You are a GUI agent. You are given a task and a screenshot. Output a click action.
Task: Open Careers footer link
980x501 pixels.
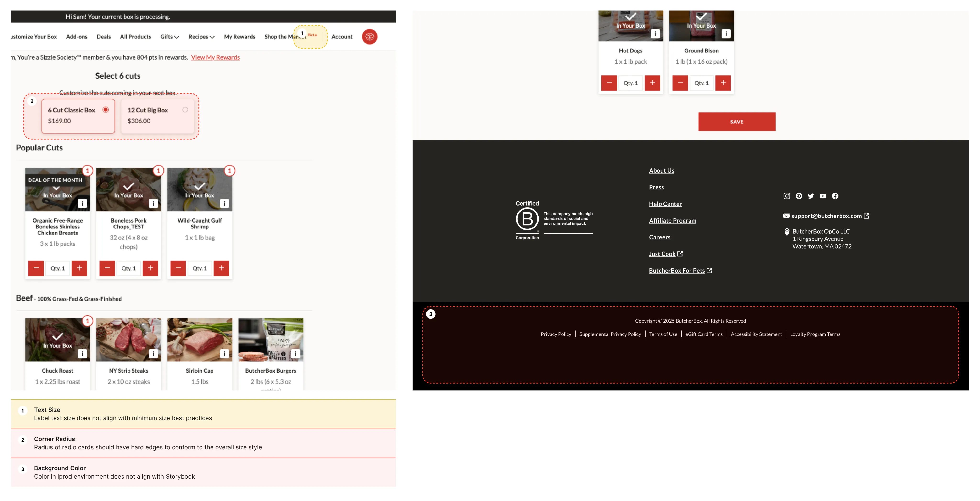click(x=660, y=237)
